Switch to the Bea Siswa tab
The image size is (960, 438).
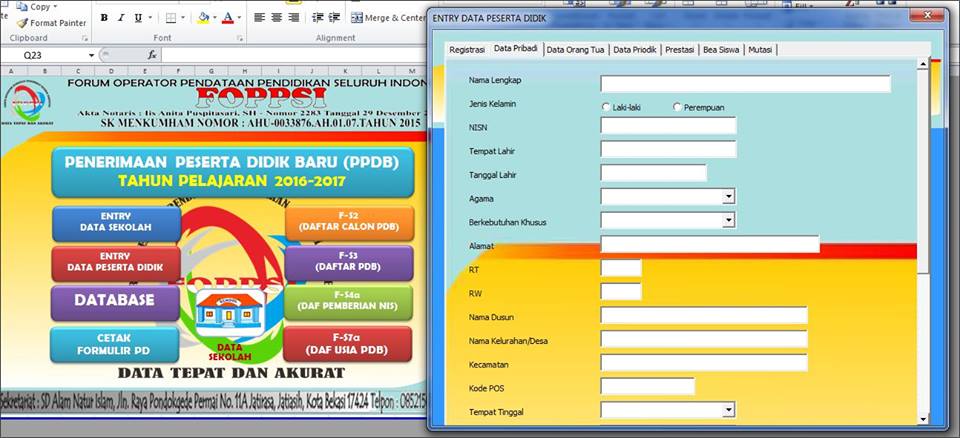(x=721, y=50)
